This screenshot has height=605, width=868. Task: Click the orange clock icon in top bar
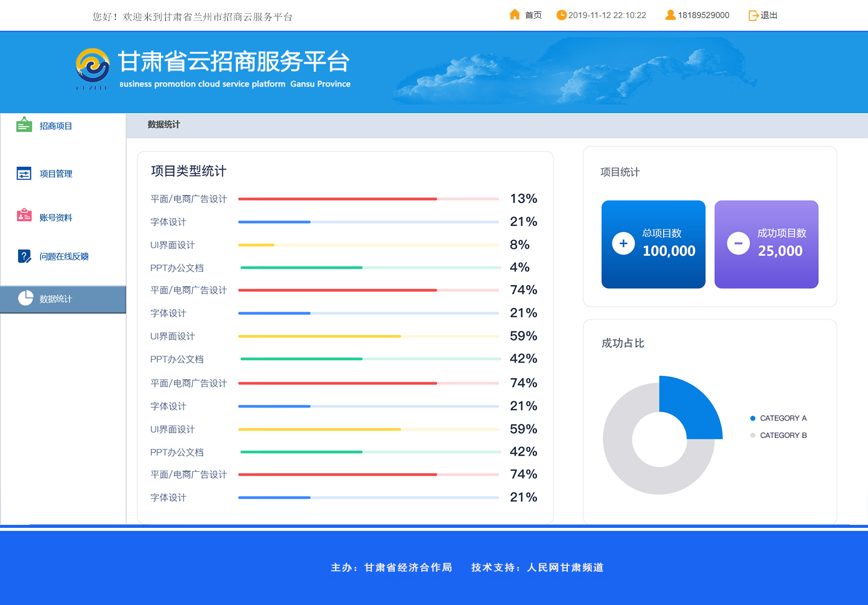(x=561, y=15)
